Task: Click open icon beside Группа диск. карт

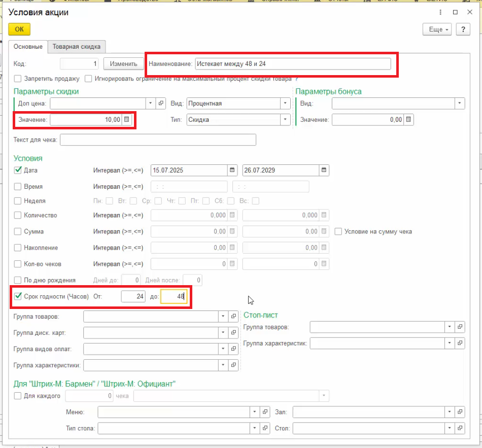Action: coord(234,333)
